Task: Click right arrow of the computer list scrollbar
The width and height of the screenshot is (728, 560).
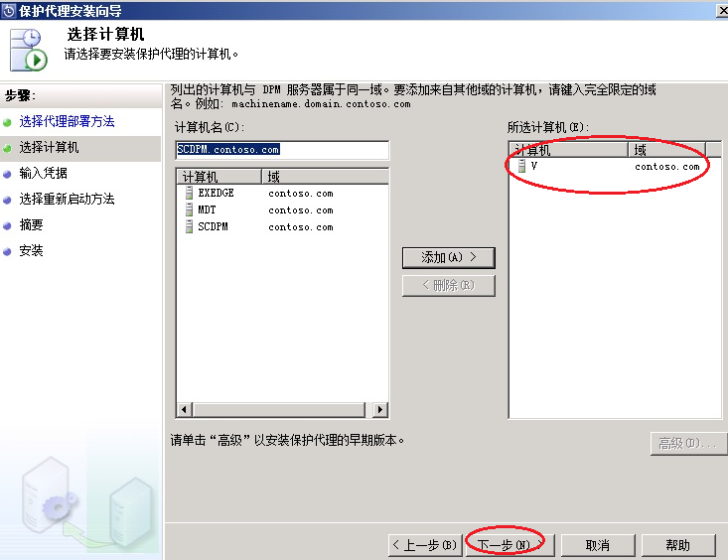Action: (x=380, y=409)
